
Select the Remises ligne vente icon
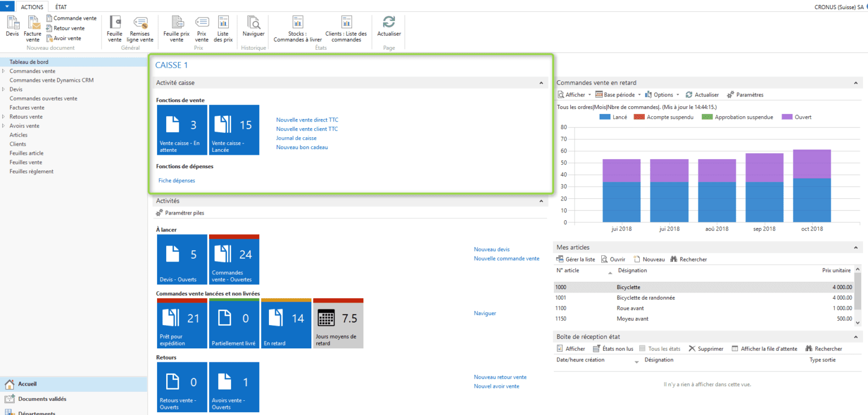click(140, 28)
